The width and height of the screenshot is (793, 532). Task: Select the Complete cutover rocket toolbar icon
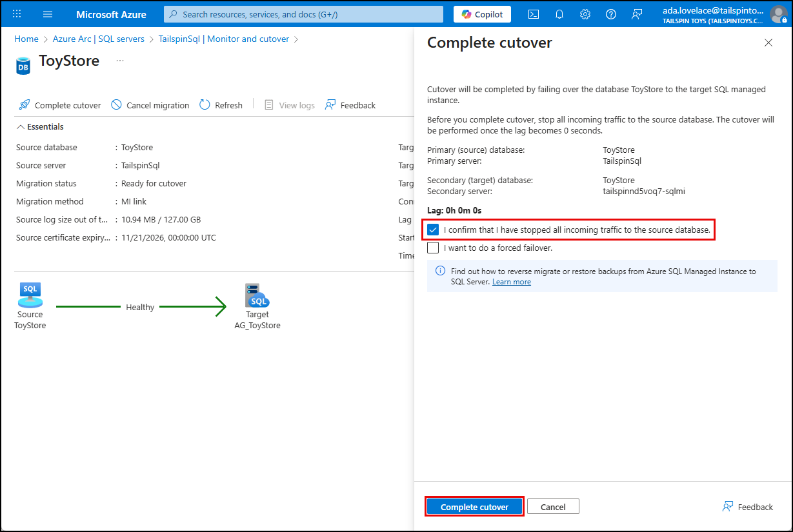[24, 104]
